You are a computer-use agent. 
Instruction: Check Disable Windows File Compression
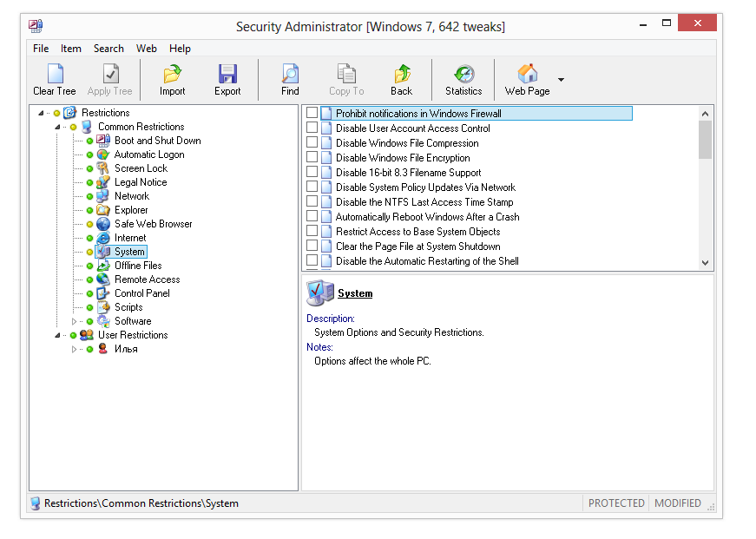[x=312, y=142]
